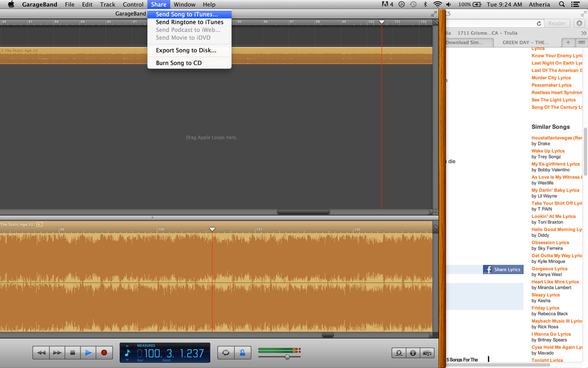Image resolution: width=588 pixels, height=368 pixels.
Task: Open Safari's Downloads arrow button
Action: 579,24
